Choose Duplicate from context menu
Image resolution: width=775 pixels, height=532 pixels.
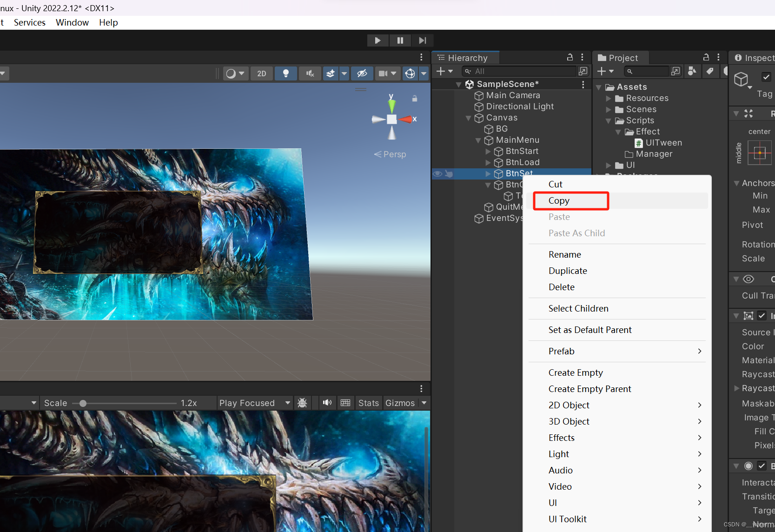[568, 271]
